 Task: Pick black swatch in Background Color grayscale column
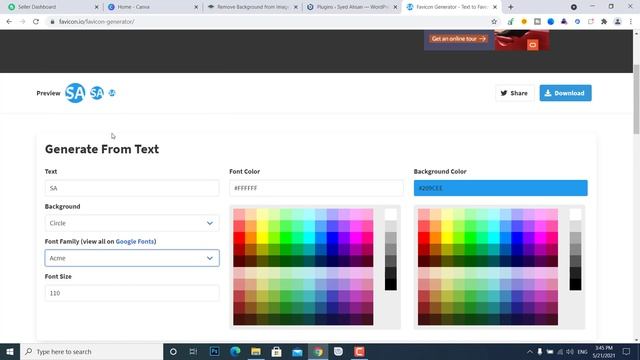coord(575,284)
